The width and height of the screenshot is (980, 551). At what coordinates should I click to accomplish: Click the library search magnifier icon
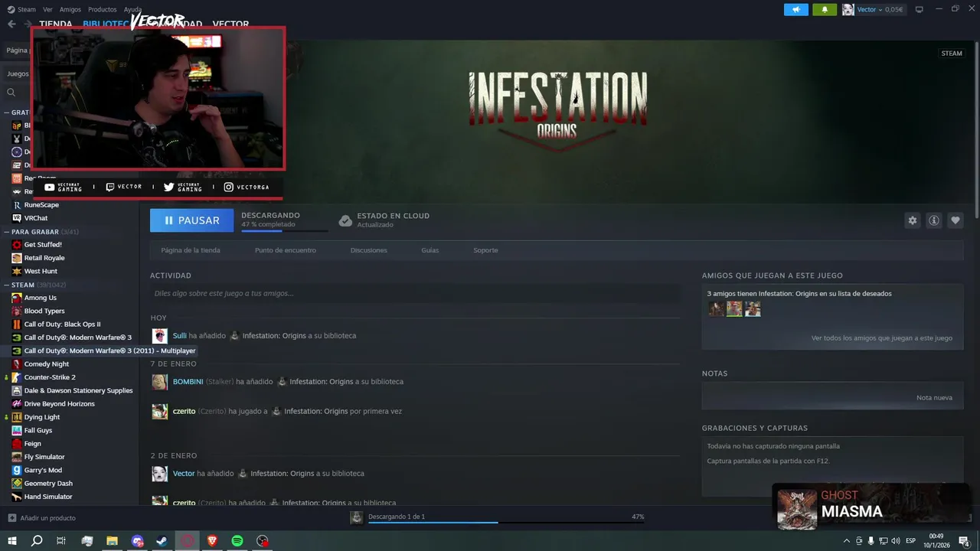pyautogui.click(x=11, y=93)
